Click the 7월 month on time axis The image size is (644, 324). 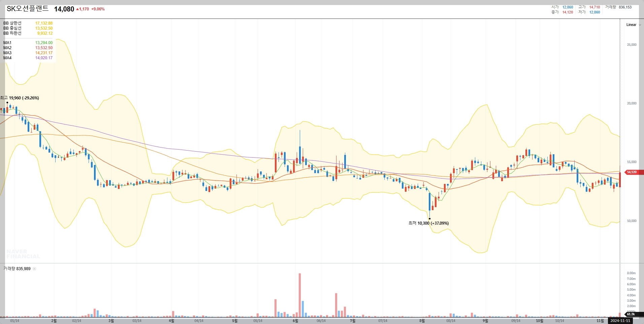[x=353, y=321]
